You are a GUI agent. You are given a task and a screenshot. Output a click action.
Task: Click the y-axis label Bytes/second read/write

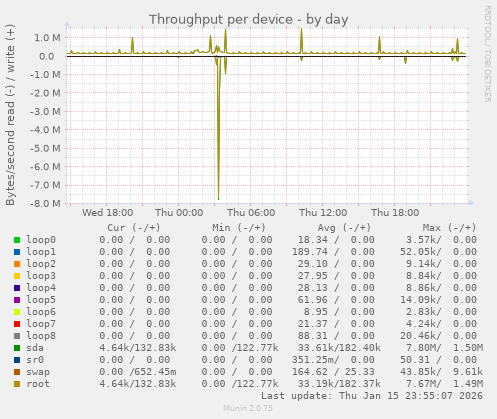point(10,115)
